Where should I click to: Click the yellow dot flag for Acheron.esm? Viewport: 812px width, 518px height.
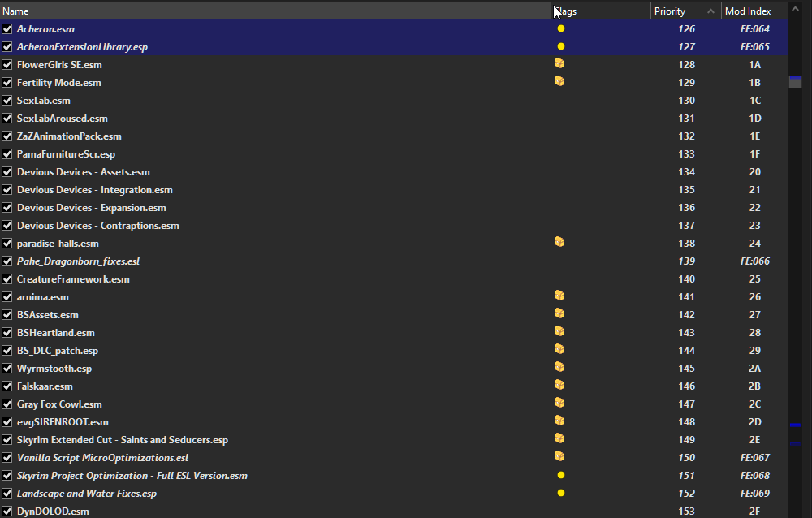[561, 28]
